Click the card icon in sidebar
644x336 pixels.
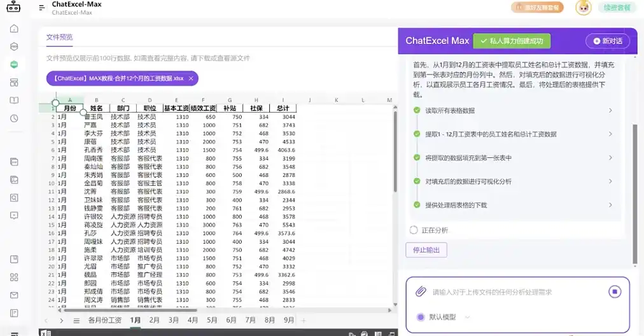14,162
